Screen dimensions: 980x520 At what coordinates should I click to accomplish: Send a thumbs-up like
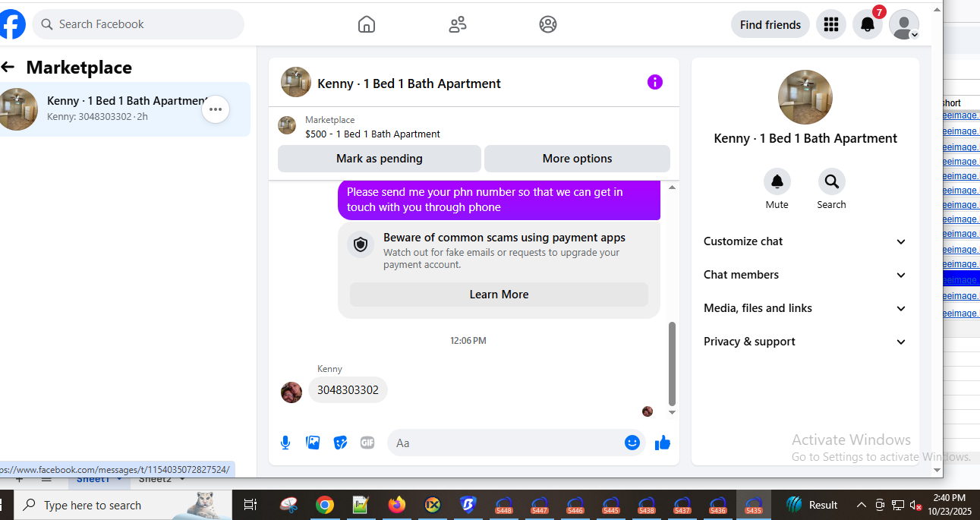[663, 443]
